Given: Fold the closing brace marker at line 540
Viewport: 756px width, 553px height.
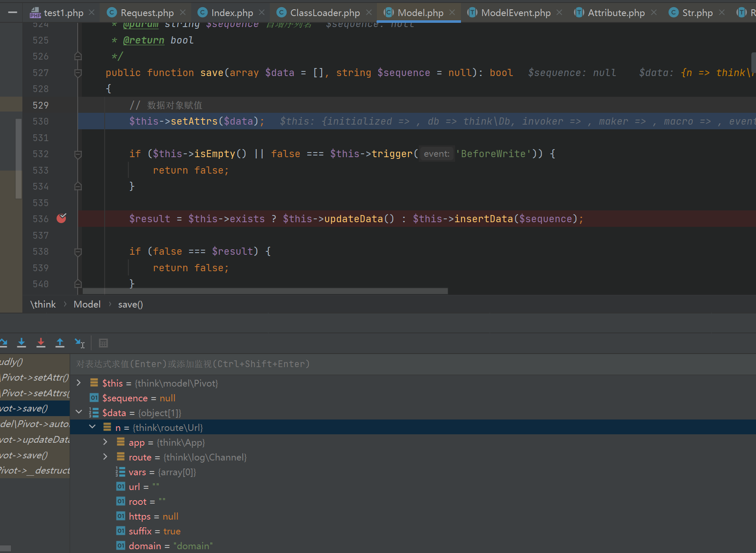Looking at the screenshot, I should [78, 284].
